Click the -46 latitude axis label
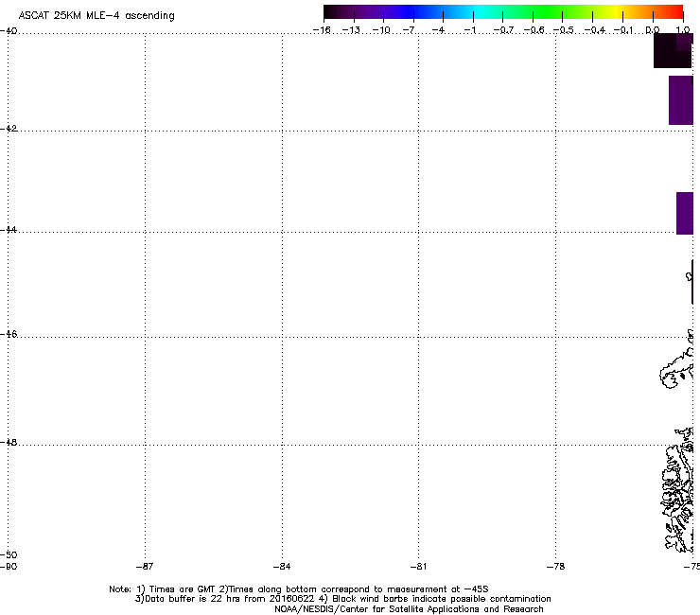Screen dimensions: 700x615 [x=9, y=334]
